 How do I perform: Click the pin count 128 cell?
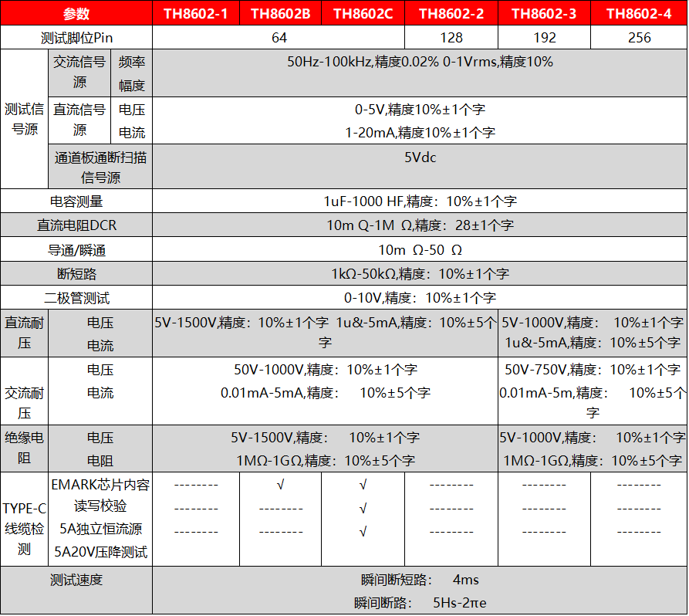coord(451,38)
